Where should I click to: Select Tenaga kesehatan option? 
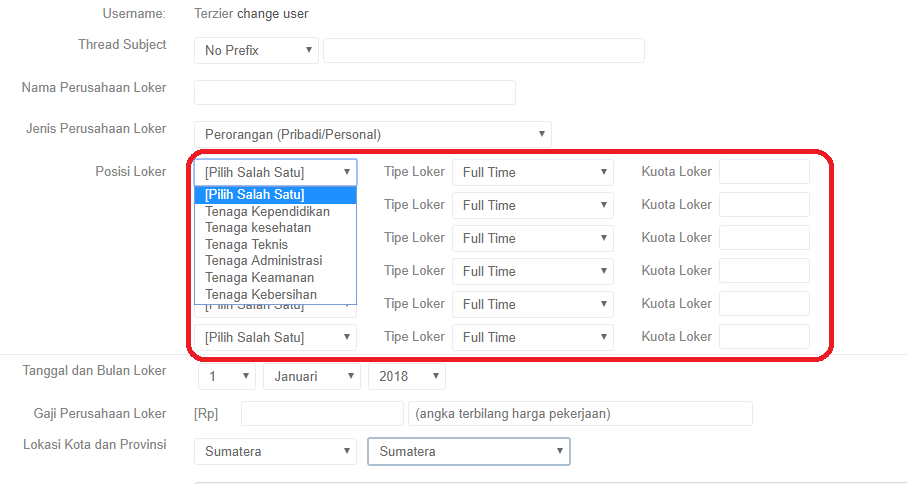258,228
